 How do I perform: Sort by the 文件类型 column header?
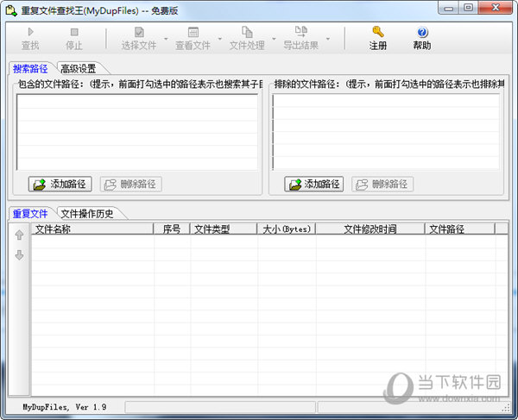click(224, 229)
